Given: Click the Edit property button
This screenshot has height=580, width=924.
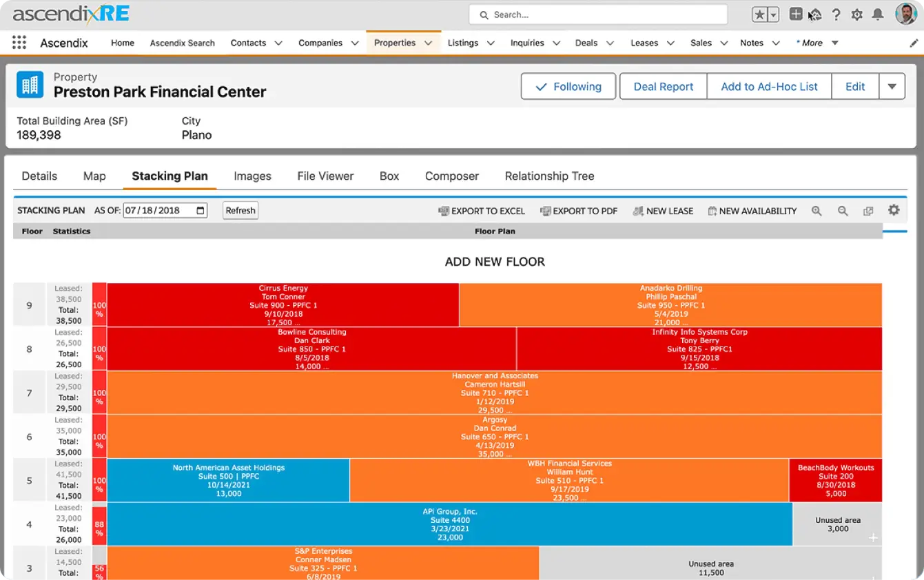Looking at the screenshot, I should 855,87.
